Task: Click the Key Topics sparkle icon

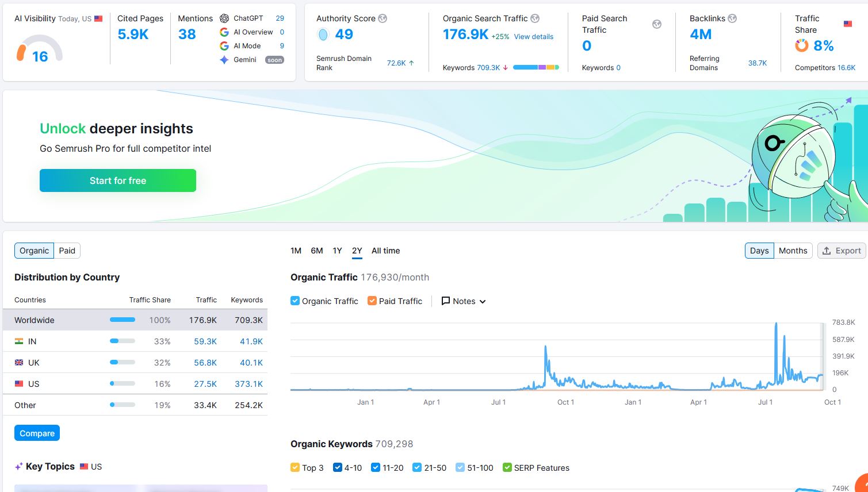Action: (19, 467)
